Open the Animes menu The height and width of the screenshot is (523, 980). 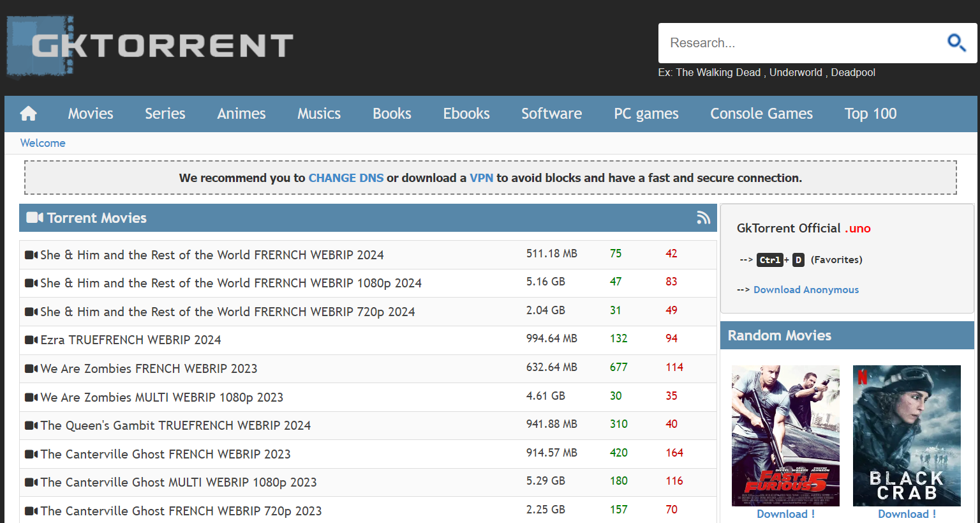241,114
